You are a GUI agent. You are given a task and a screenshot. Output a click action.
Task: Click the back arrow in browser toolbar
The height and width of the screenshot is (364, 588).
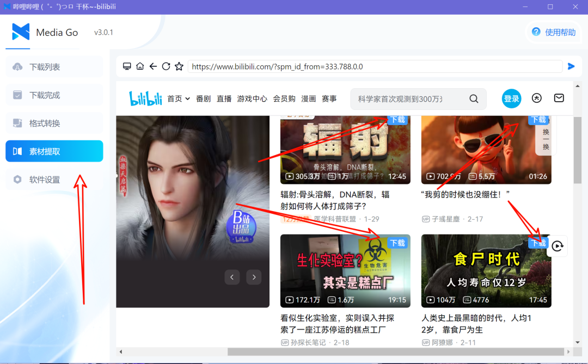pos(153,66)
